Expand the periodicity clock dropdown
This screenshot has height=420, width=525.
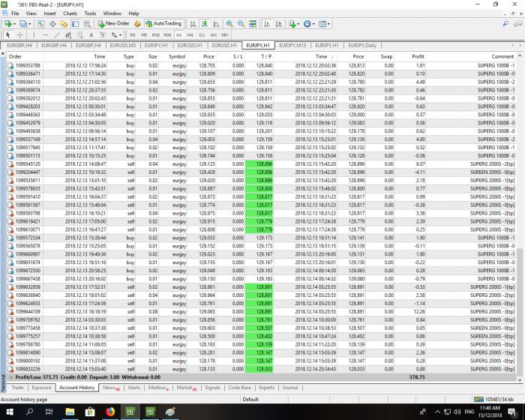313,24
